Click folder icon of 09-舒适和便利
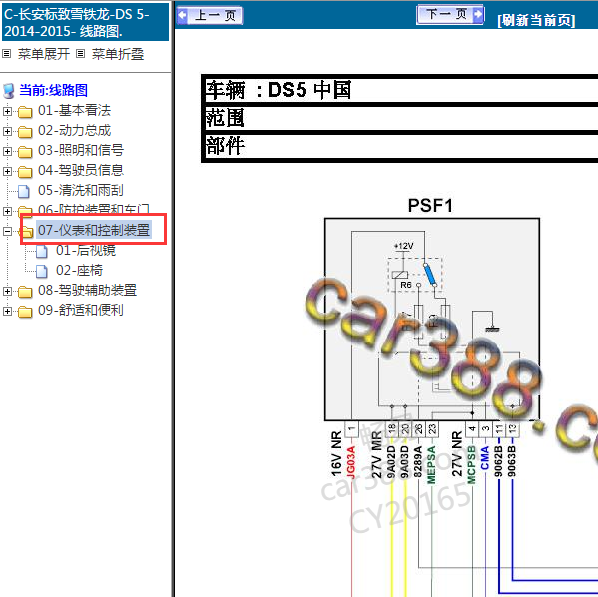 (x=25, y=312)
